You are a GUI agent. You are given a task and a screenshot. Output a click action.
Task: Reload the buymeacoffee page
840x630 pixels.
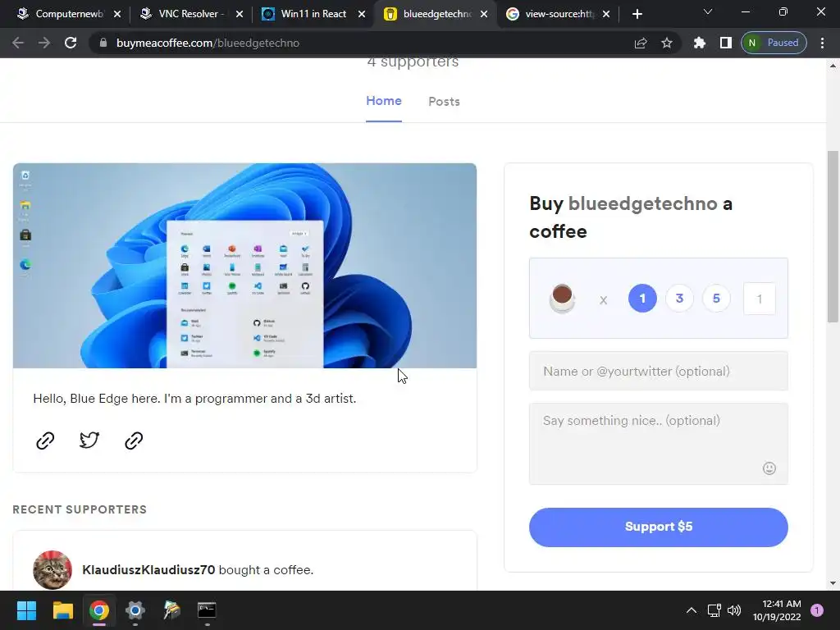point(71,43)
